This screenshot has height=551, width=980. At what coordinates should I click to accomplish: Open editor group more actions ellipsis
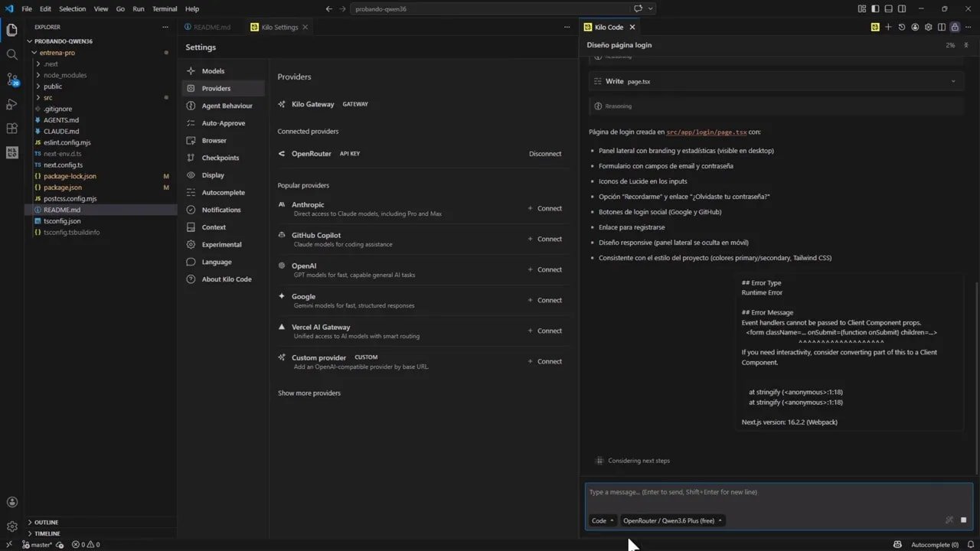pyautogui.click(x=567, y=27)
